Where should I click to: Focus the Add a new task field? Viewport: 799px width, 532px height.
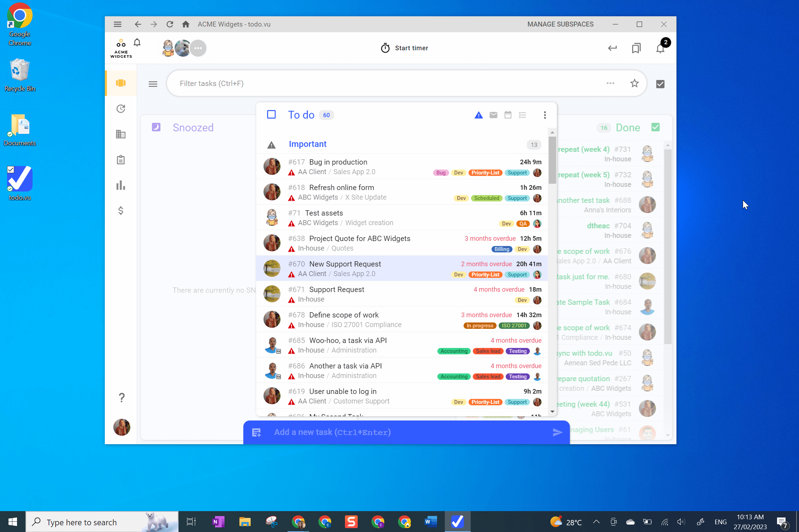[407, 432]
